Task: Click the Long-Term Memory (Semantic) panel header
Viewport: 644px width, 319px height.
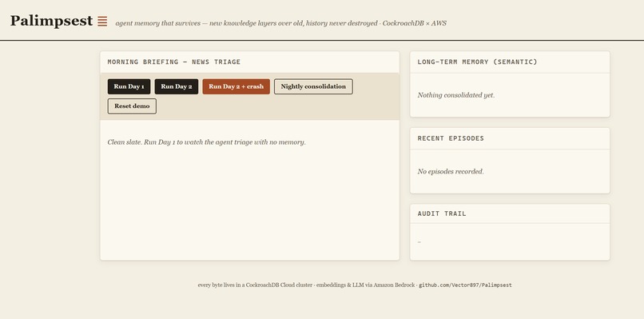Action: (477, 62)
